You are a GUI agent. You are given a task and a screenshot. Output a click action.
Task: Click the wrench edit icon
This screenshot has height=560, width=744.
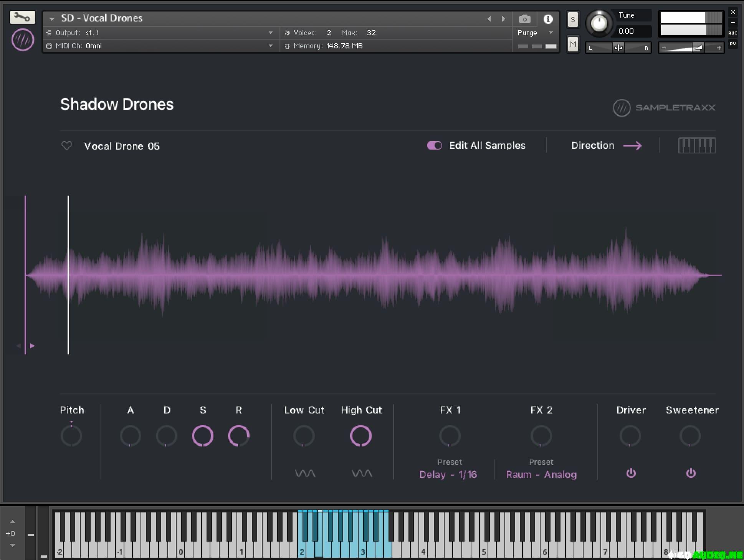pyautogui.click(x=22, y=17)
